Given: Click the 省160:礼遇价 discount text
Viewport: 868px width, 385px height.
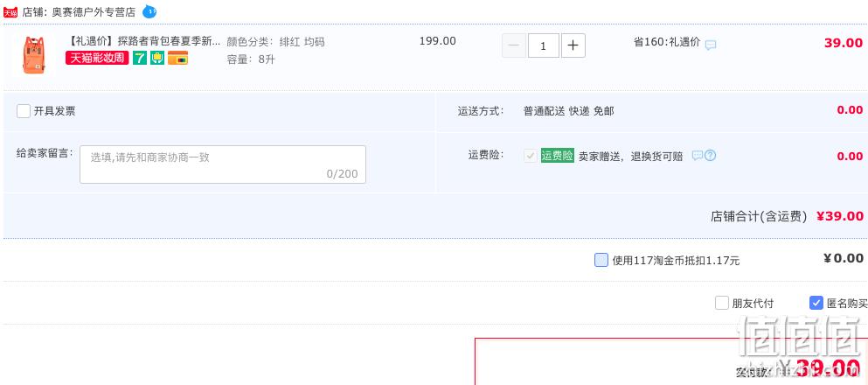Looking at the screenshot, I should click(667, 42).
